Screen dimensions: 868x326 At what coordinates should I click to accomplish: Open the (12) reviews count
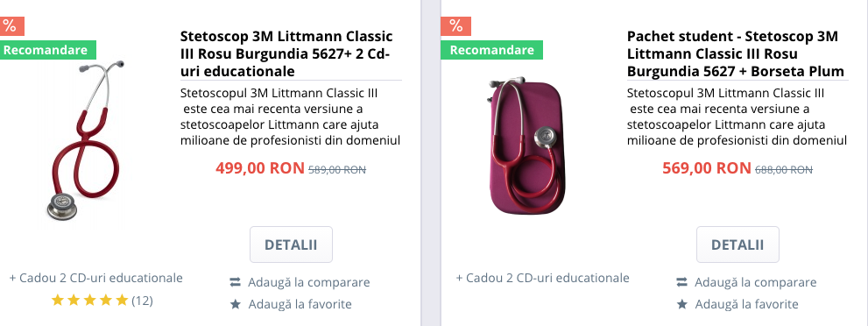click(142, 301)
